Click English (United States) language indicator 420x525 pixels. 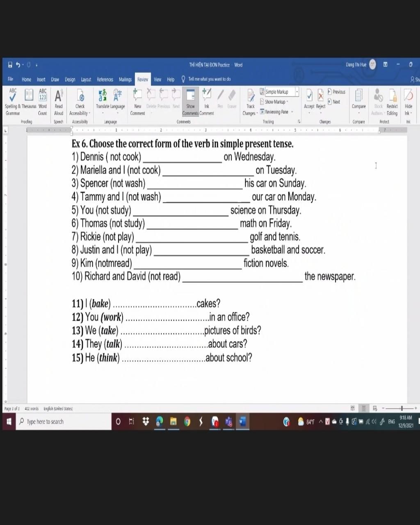pyautogui.click(x=58, y=409)
